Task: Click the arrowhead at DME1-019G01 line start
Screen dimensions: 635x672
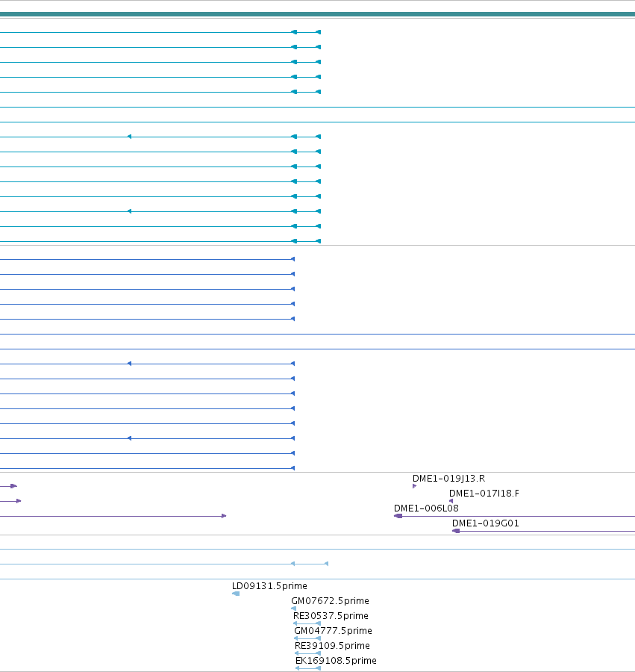Action: click(x=456, y=531)
